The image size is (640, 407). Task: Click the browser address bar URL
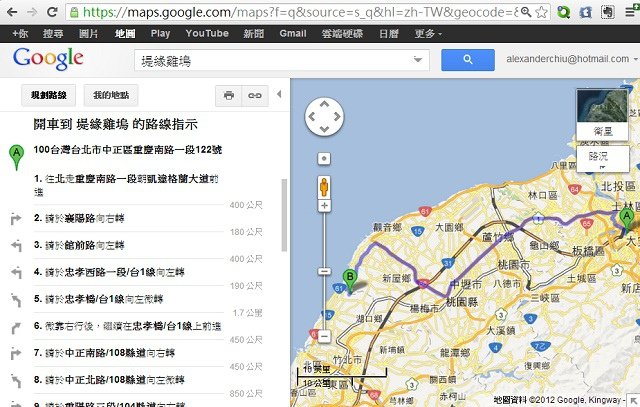pyautogui.click(x=300, y=12)
